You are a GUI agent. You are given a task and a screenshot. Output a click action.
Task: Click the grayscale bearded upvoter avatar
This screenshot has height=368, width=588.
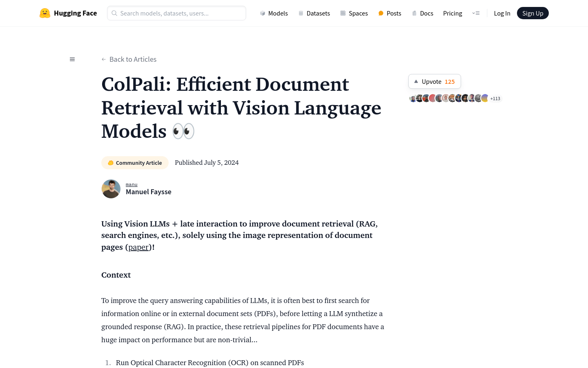tap(478, 98)
